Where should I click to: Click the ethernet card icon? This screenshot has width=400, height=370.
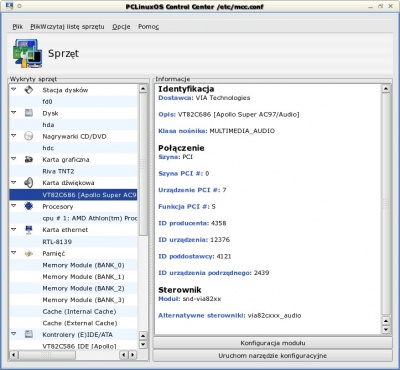coord(29,230)
